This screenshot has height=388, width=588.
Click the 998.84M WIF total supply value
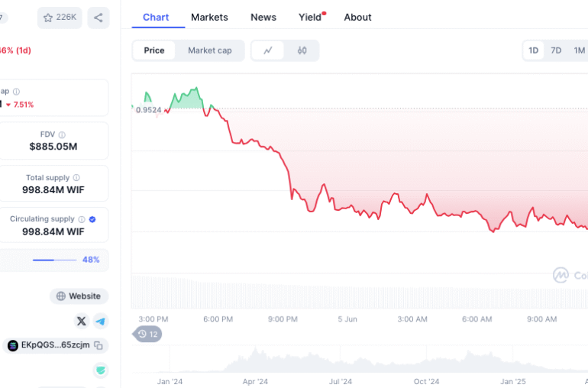(x=53, y=190)
